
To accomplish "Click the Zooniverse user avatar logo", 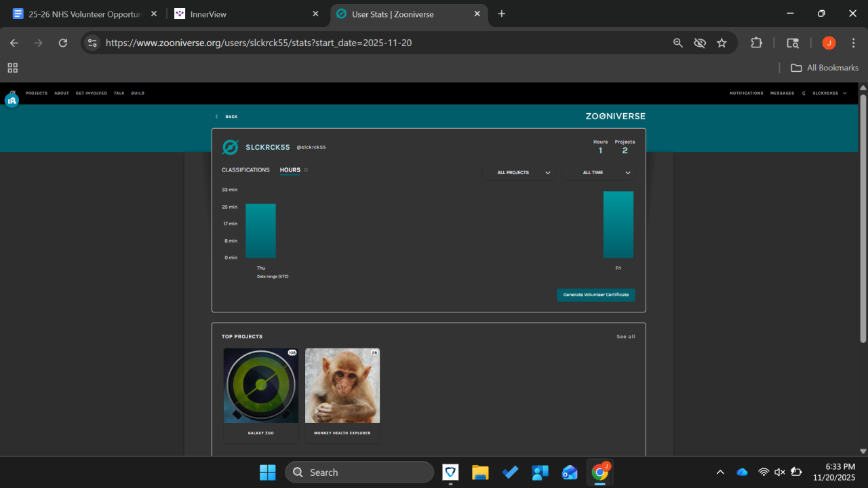I will (231, 147).
